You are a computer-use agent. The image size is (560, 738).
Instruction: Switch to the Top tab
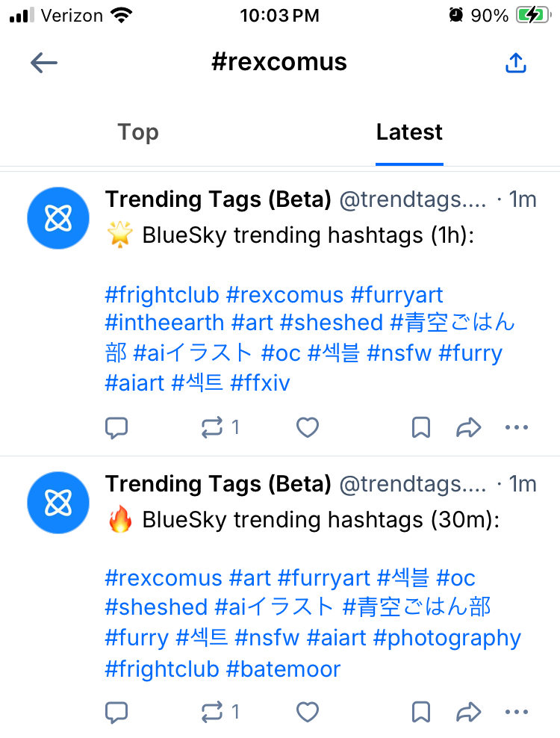[x=138, y=133]
